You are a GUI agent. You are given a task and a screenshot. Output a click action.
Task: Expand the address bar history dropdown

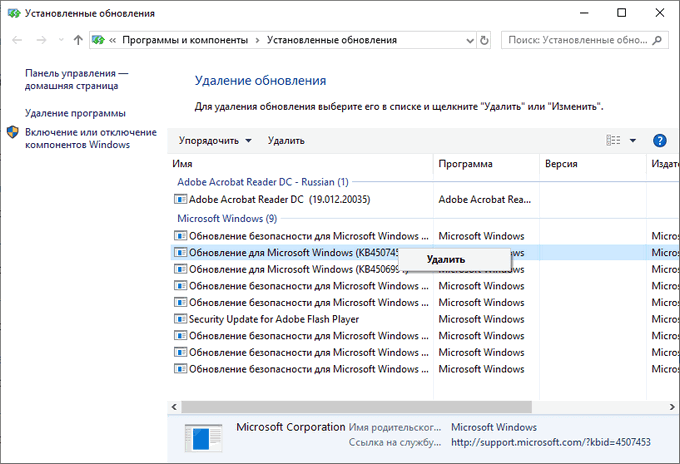470,40
